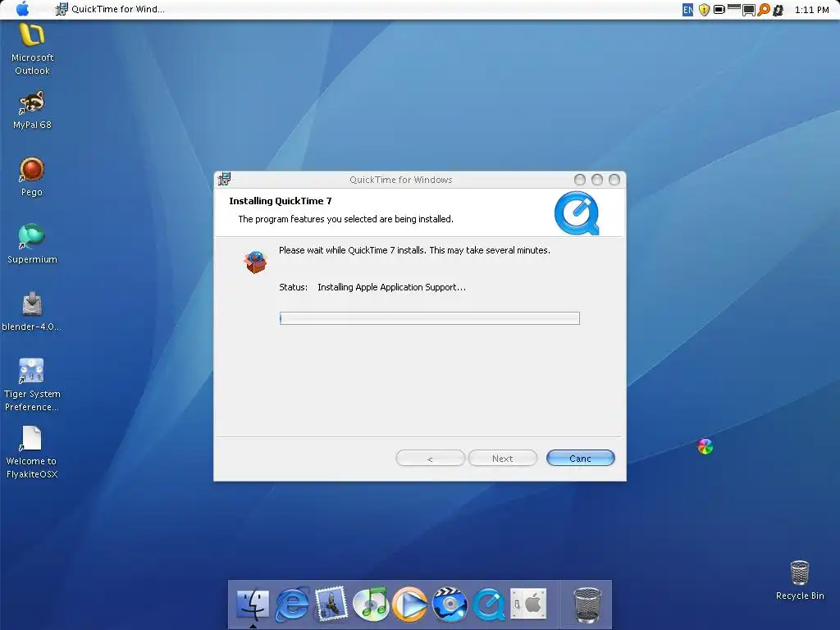Click the first round title bar button of the installer

[580, 180]
